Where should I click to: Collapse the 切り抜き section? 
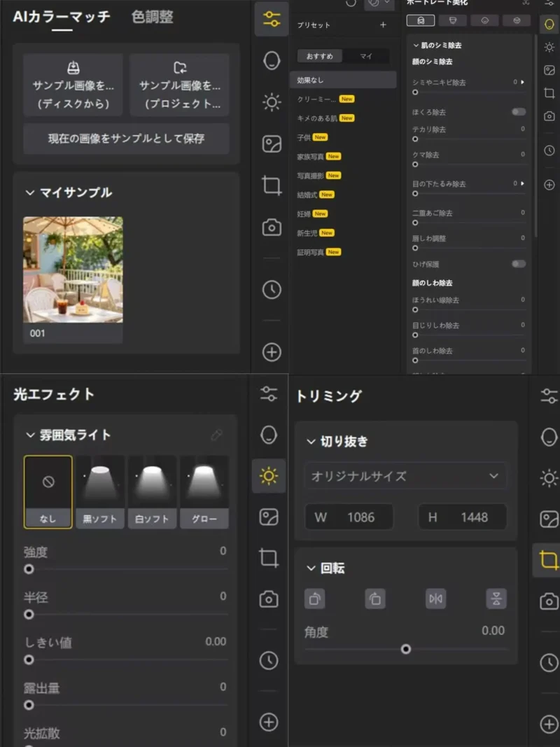coord(311,442)
